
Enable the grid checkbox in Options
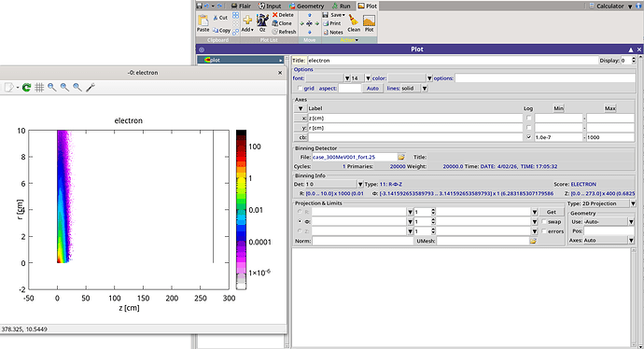pos(300,89)
